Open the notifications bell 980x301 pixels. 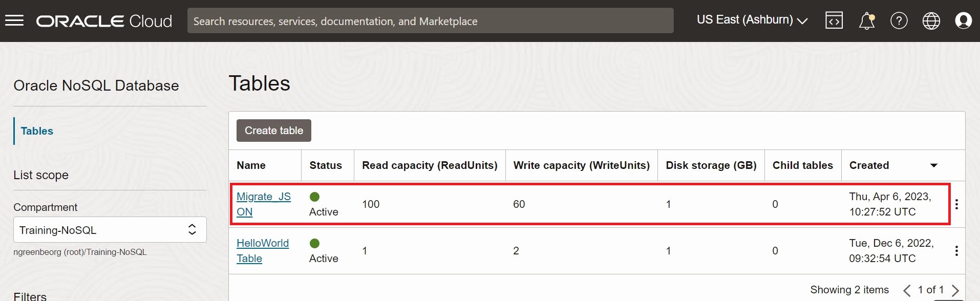[867, 20]
